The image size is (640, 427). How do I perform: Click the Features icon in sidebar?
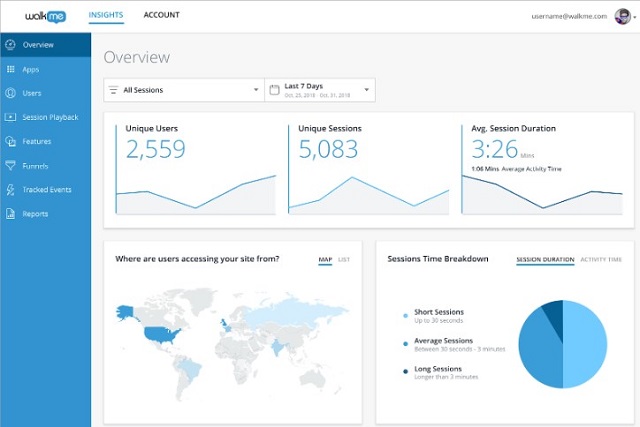tap(11, 141)
